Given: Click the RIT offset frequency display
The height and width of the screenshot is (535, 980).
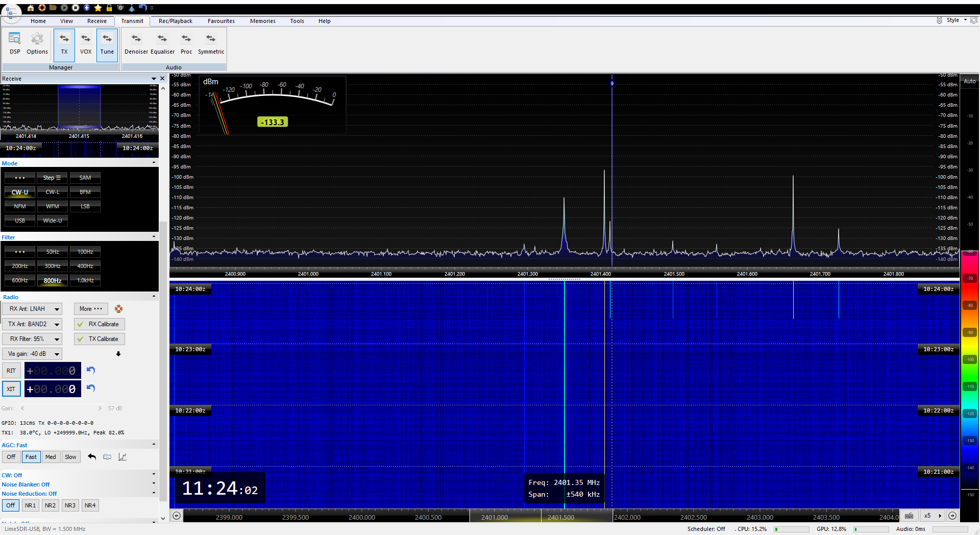Looking at the screenshot, I should click(x=53, y=371).
